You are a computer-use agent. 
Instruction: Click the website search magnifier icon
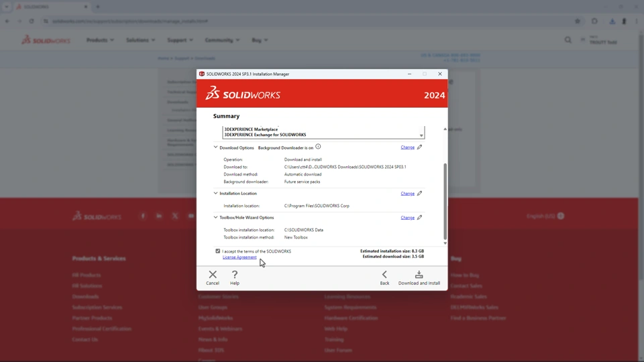tap(568, 40)
